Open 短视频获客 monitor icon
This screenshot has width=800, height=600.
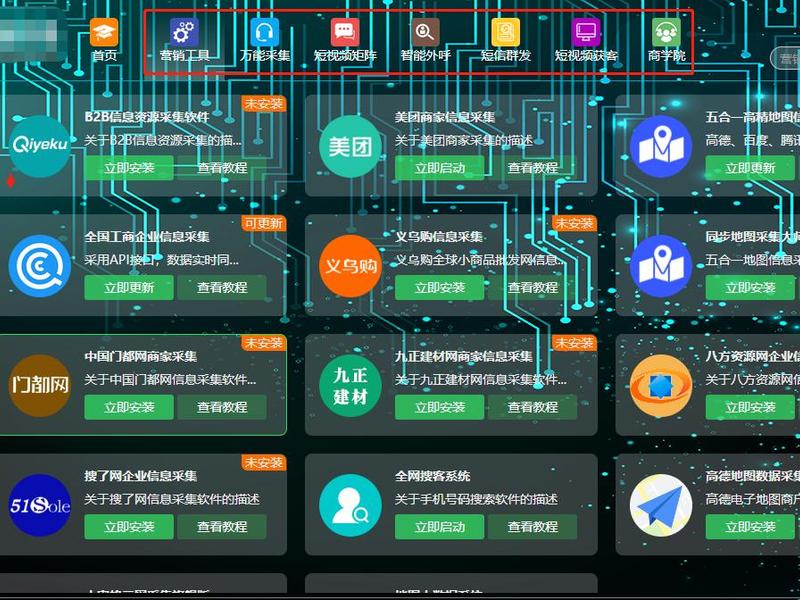pos(586,32)
